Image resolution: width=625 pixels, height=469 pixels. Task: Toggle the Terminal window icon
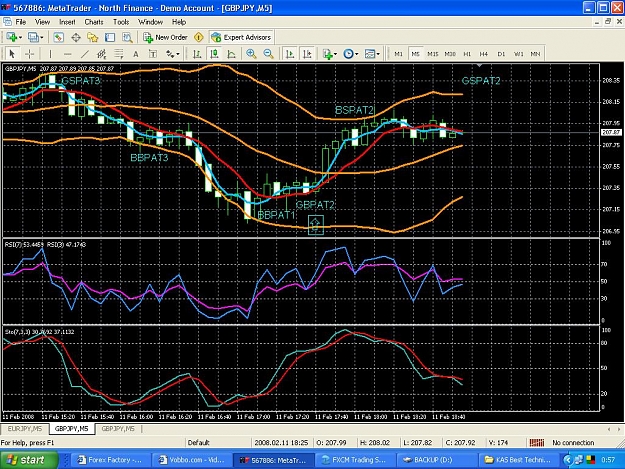pos(110,37)
